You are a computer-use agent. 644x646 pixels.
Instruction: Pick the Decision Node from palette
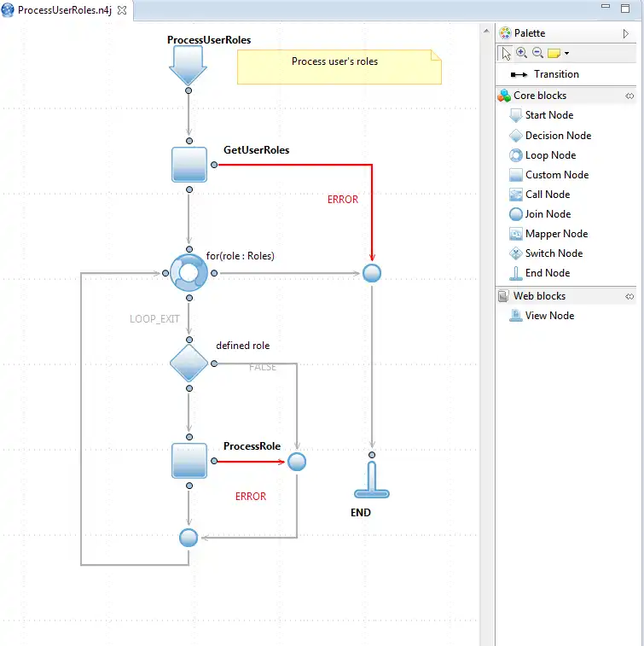pyautogui.click(x=550, y=136)
